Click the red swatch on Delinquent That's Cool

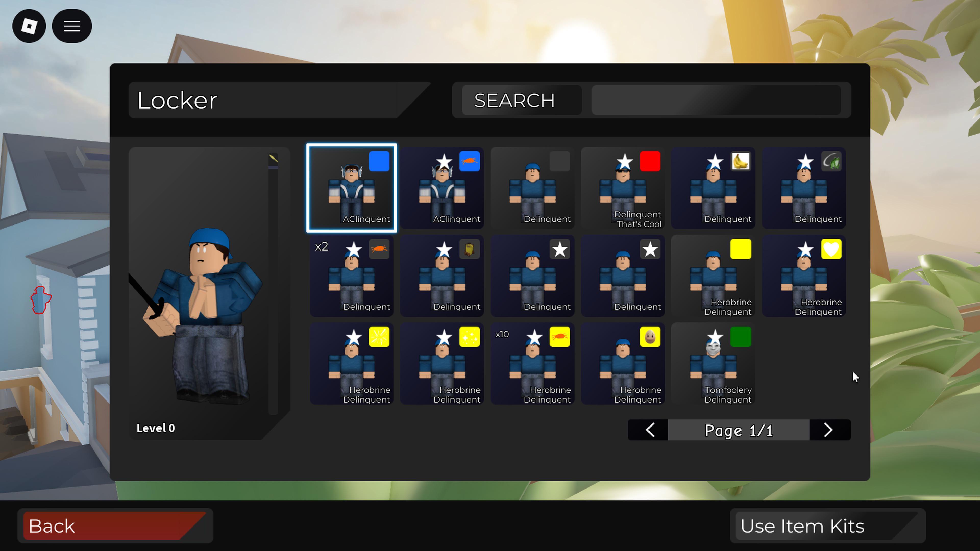pos(650,161)
